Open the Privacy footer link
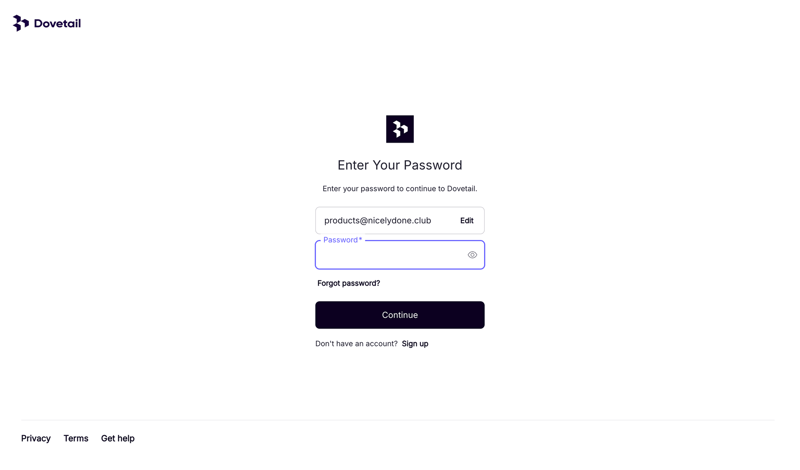Image resolution: width=800 pixels, height=470 pixels. pos(36,438)
